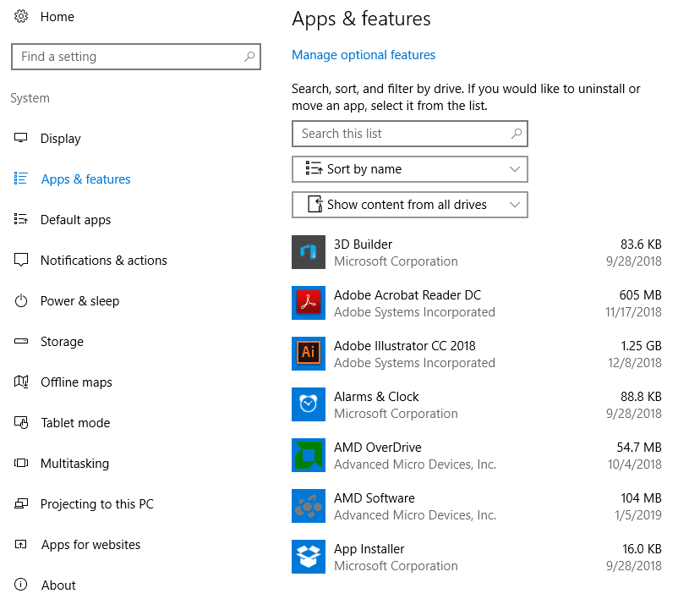Click the Power & sleep icon
Viewport: 700px width, 610px height.
point(21,300)
